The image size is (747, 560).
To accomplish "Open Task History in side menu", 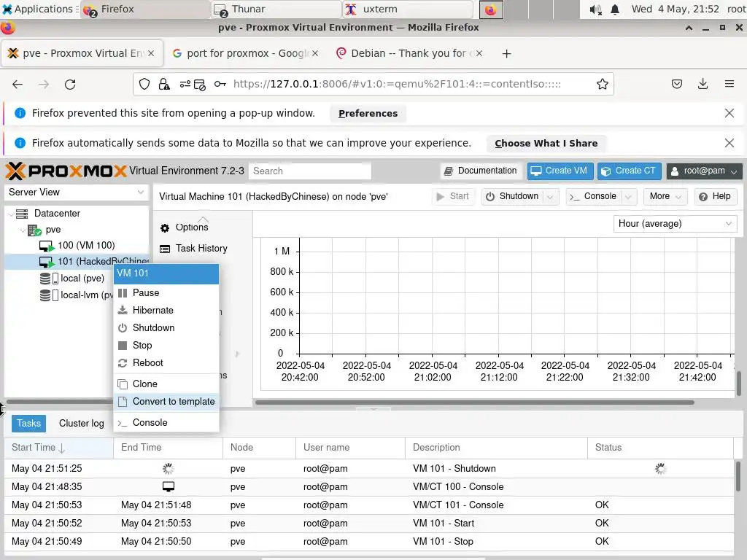I will point(201,249).
